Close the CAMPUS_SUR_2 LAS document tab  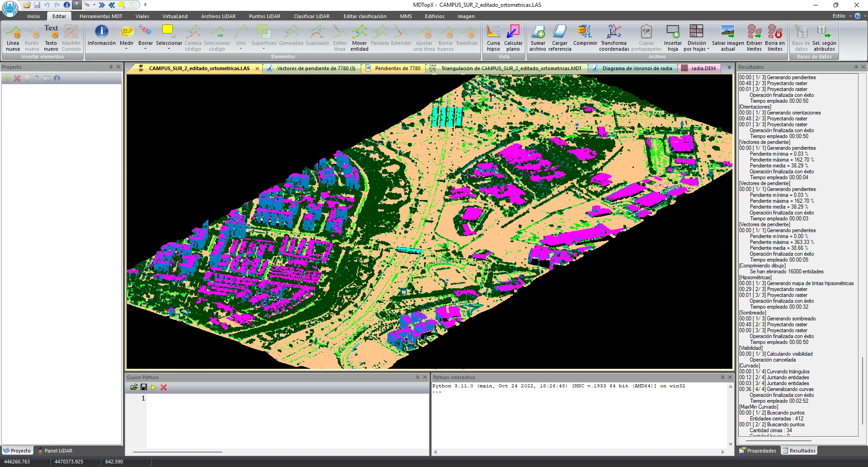click(257, 68)
